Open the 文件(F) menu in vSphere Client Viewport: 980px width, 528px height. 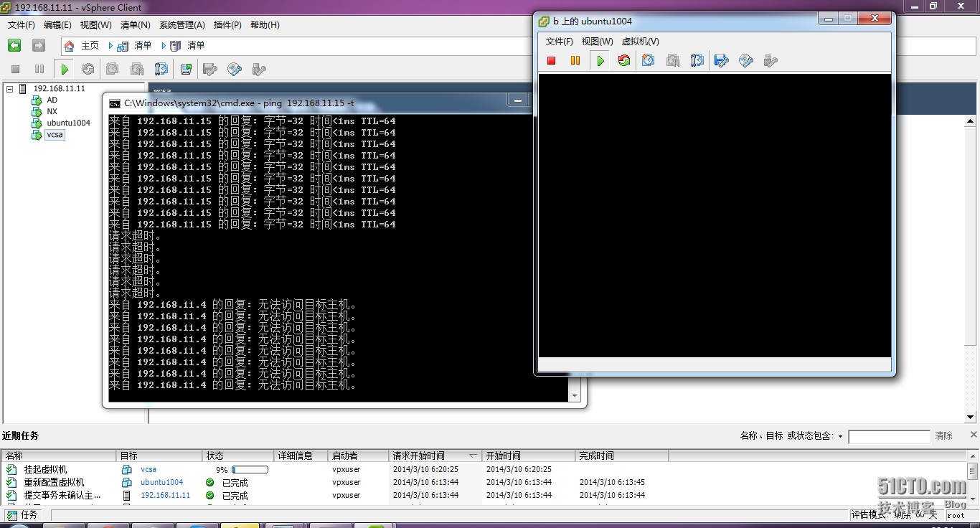[22, 25]
